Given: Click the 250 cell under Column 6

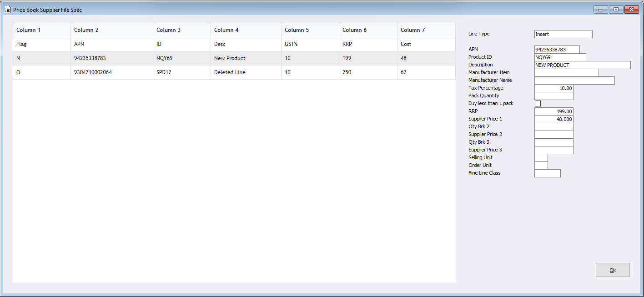Looking at the screenshot, I should coord(368,72).
